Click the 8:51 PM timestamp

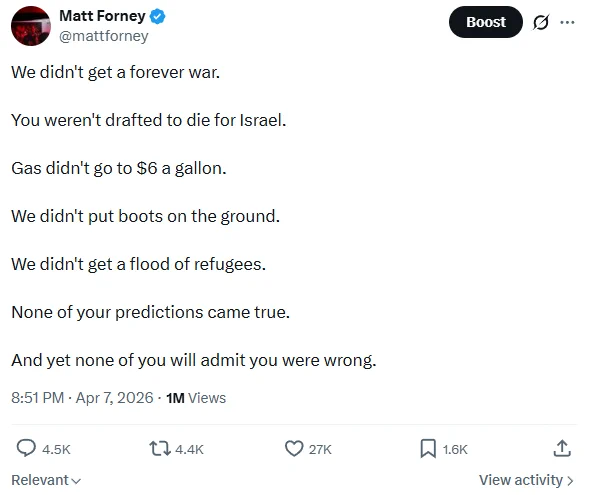(38, 398)
